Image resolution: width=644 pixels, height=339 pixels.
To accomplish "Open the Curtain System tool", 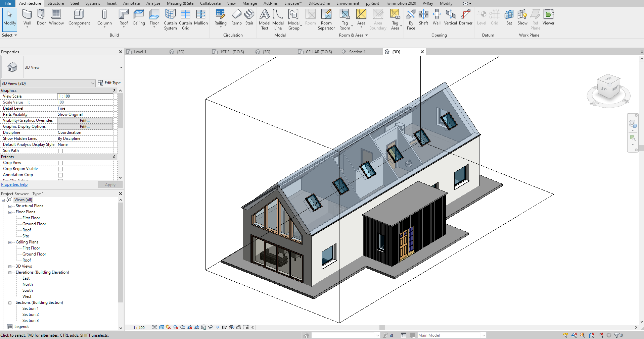I will 170,18.
